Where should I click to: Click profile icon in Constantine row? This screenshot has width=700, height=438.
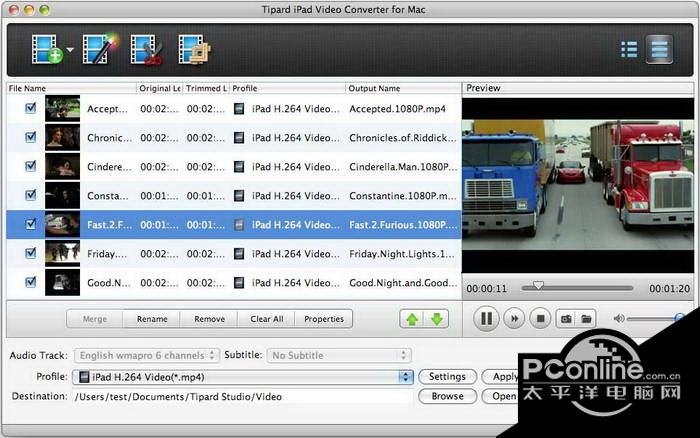pyautogui.click(x=239, y=196)
